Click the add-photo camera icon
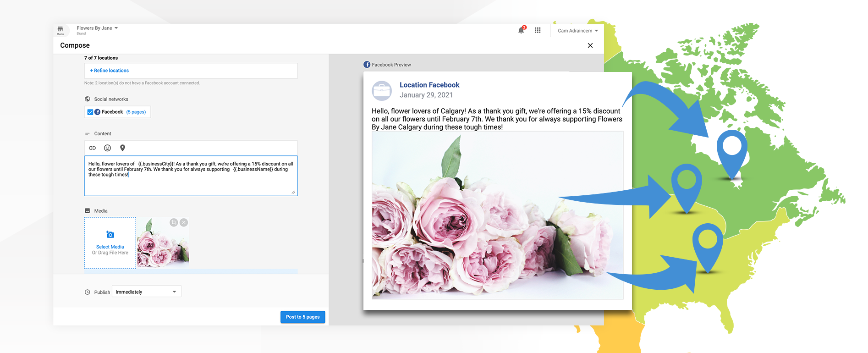The width and height of the screenshot is (868, 353). click(x=110, y=235)
